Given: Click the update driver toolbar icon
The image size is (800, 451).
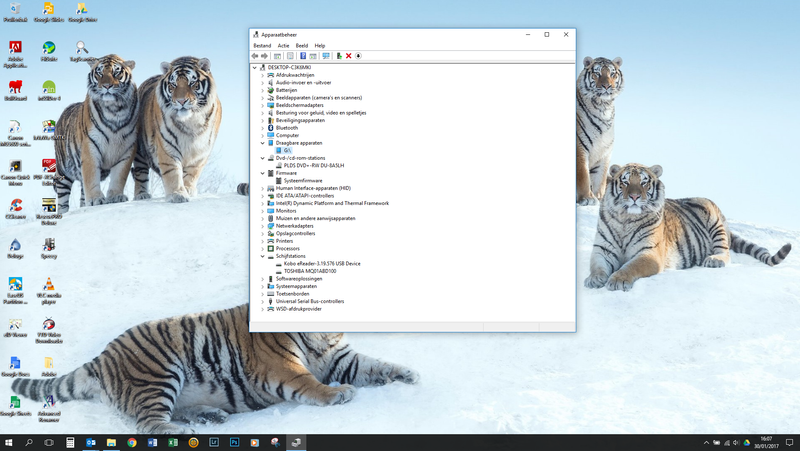Looking at the screenshot, I should [x=339, y=56].
